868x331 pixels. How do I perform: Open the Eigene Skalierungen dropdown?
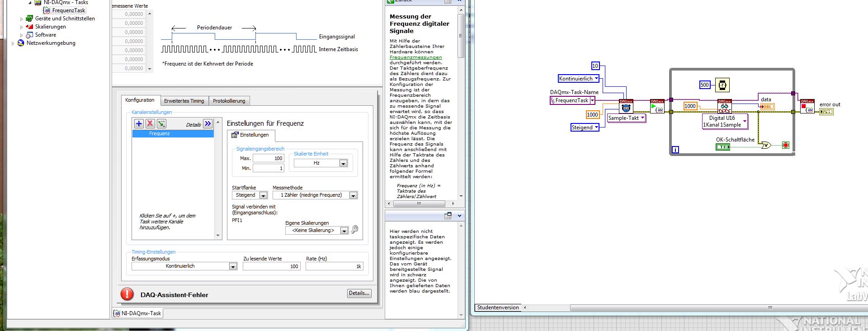[344, 231]
